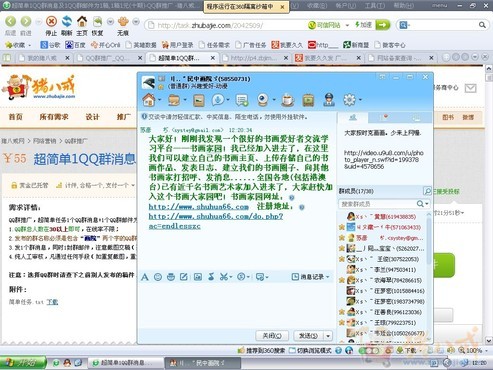This screenshot has height=370, width=493.
Task: Click the send picture icon in chat input toolbar
Action: pyautogui.click(x=198, y=277)
